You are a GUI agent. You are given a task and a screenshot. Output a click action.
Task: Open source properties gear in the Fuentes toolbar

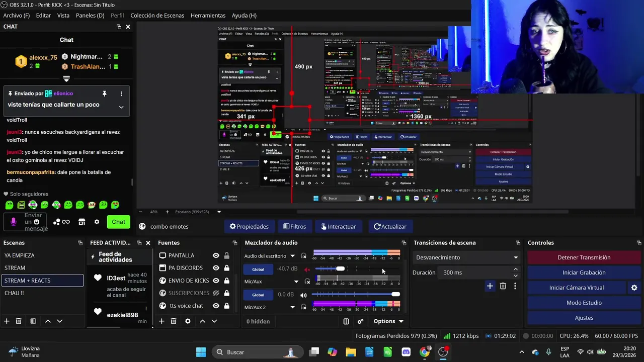pos(188,321)
